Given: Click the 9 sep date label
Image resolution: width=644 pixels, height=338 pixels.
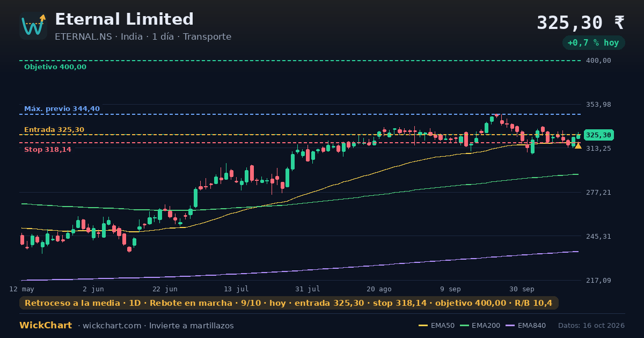Looking at the screenshot, I should tap(450, 289).
